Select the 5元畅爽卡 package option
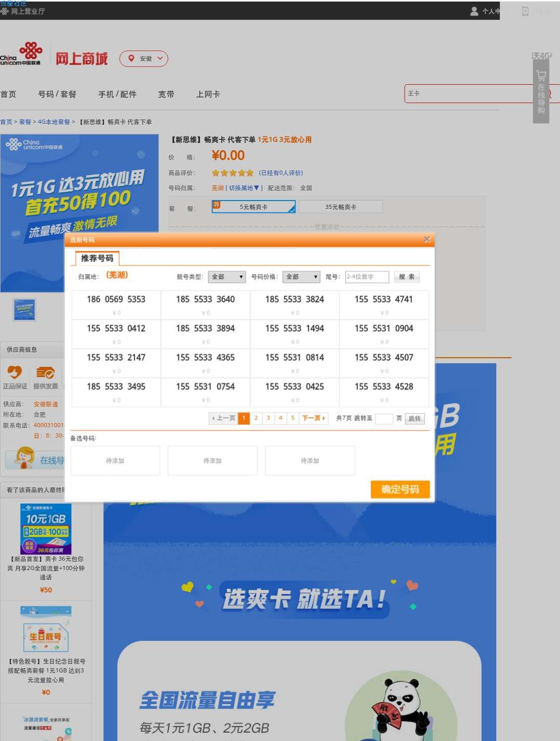Image resolution: width=560 pixels, height=741 pixels. [254, 207]
